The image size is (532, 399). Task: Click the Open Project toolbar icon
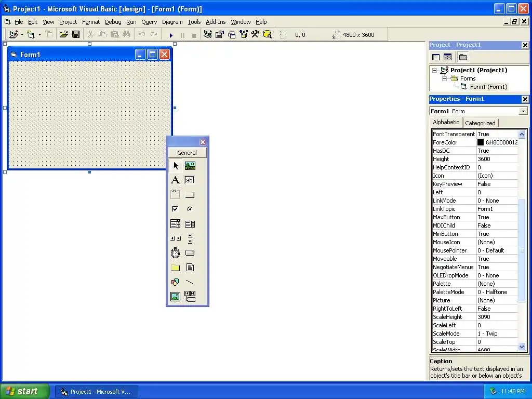pos(63,34)
